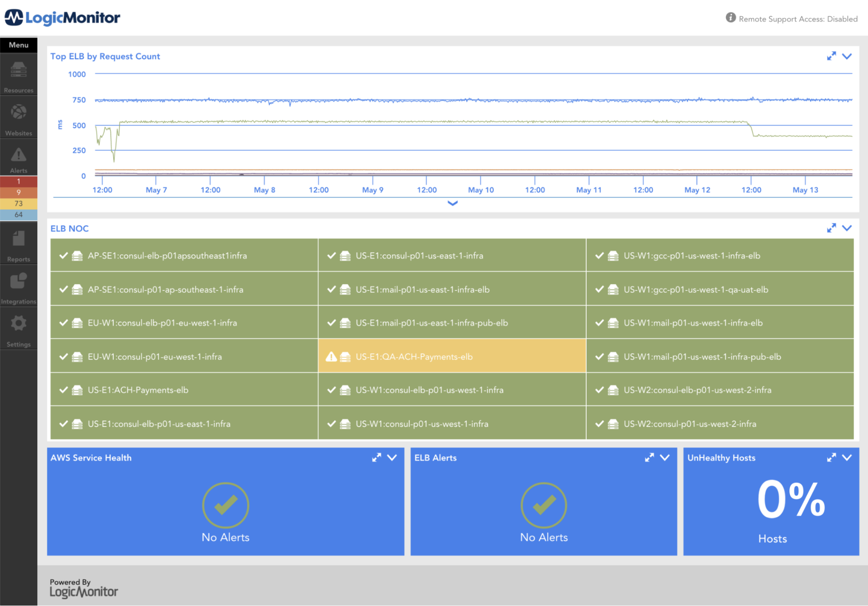Select US-E1:mail-p01-us-east-1-infra-elb NOC item
Viewport: 868px width, 606px height.
coord(452,289)
